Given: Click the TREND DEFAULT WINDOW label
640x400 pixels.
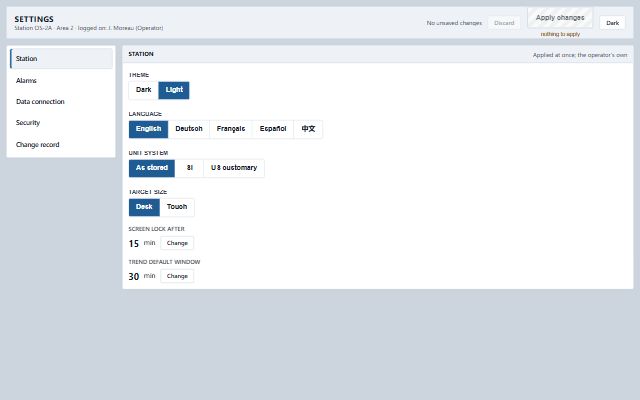Looking at the screenshot, I should (164, 262).
